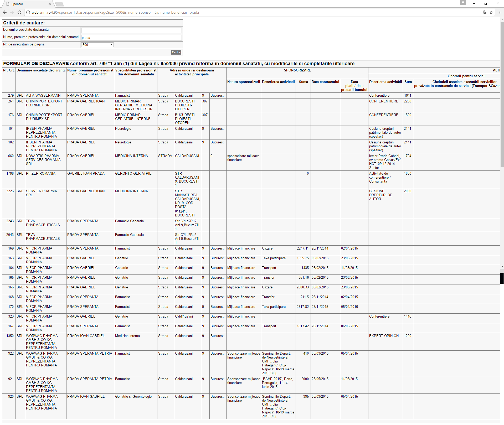Viewport: 504px width, 425px height.
Task: Click the site info icon in address bar
Action: point(28,12)
